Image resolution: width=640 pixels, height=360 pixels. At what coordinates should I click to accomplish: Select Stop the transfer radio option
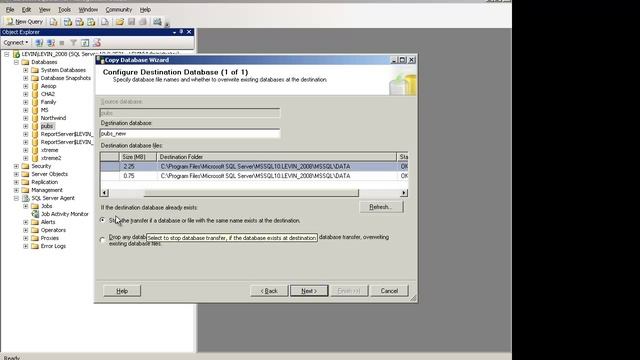pyautogui.click(x=102, y=220)
